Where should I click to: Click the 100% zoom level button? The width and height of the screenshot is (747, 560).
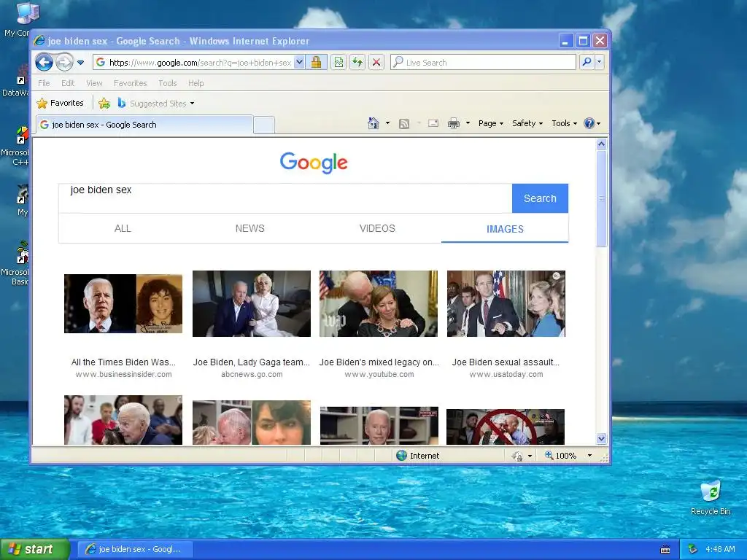point(561,456)
